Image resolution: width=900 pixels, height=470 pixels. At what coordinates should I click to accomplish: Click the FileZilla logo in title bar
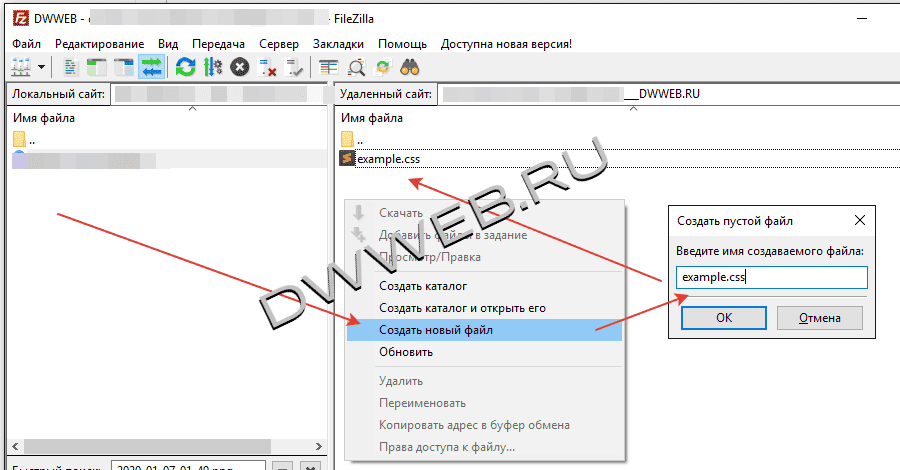(x=21, y=18)
